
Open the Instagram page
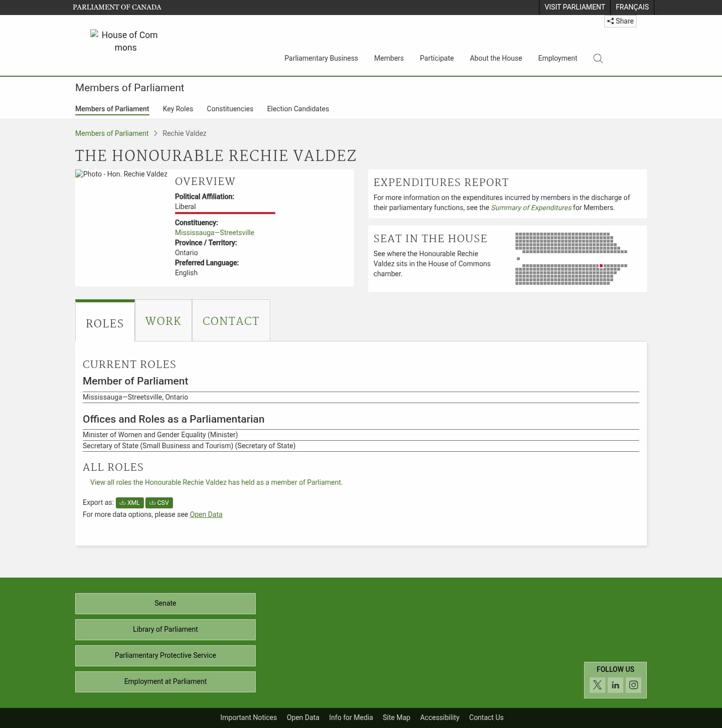pos(633,685)
